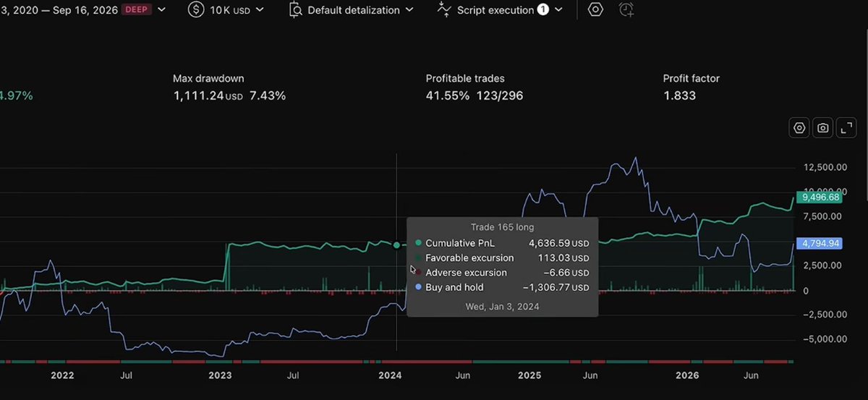Screen dimensions: 868x400
Task: Expand the 10 K USD capital dropdown chevron
Action: [x=260, y=10]
